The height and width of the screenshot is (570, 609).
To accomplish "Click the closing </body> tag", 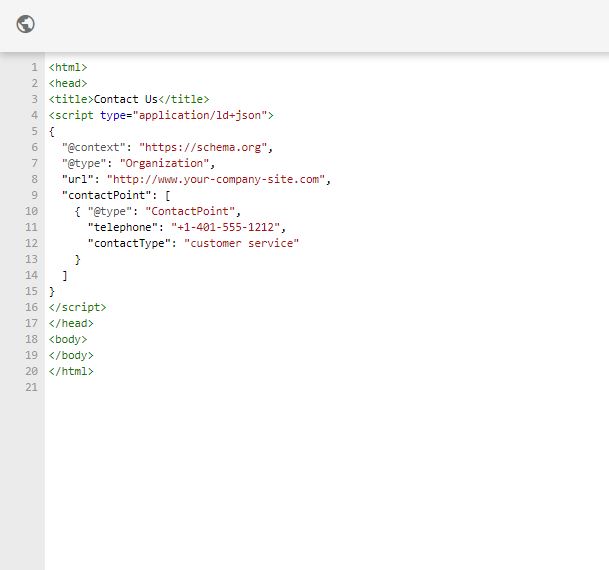I will coord(71,355).
